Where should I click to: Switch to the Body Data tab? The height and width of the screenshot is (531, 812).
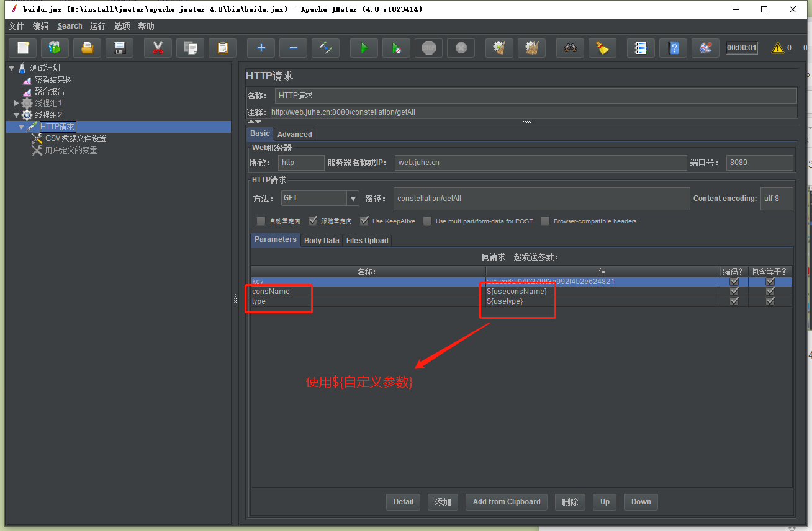tap(322, 240)
